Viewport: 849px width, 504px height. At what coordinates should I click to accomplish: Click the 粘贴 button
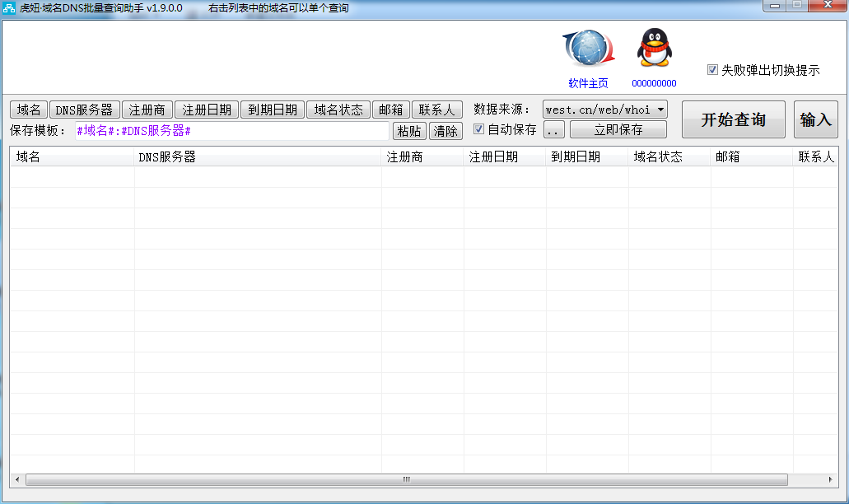point(409,131)
